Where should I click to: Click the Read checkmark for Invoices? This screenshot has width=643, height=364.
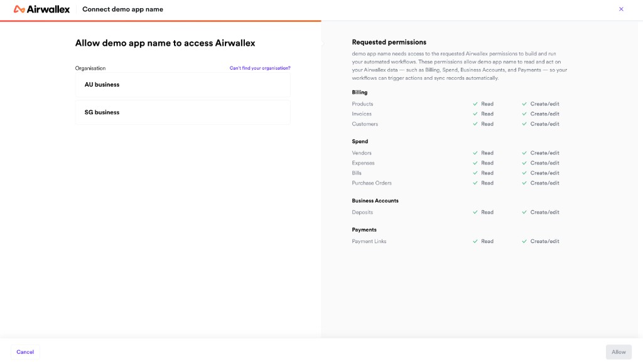tap(475, 114)
